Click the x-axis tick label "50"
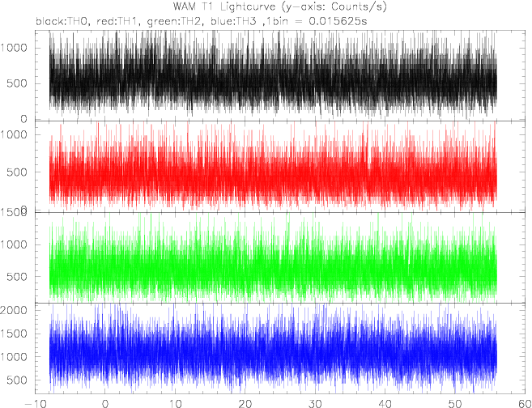Viewport: 532px width, 408px height. [x=456, y=403]
